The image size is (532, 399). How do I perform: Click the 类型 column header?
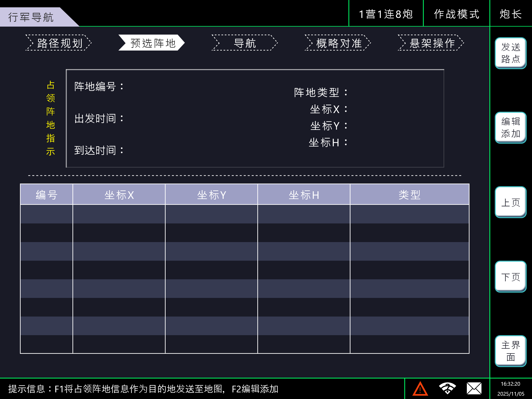coord(409,195)
